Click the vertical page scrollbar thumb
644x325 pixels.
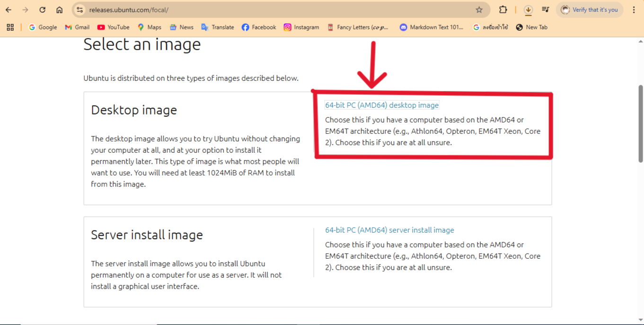[x=640, y=123]
